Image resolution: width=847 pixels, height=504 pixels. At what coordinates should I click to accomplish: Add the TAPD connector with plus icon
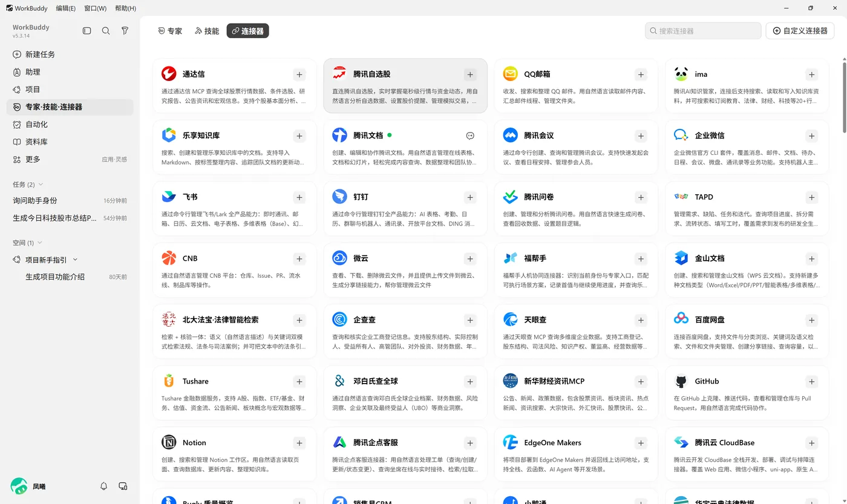[812, 197]
